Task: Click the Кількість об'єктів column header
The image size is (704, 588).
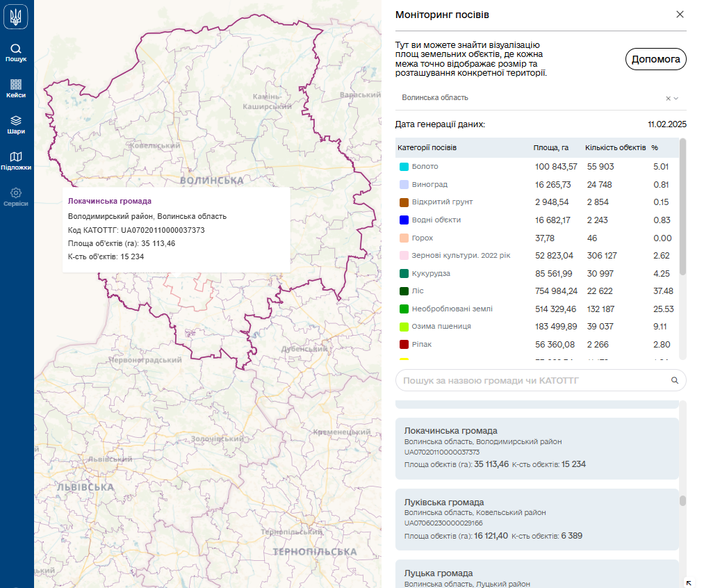Action: pos(616,147)
